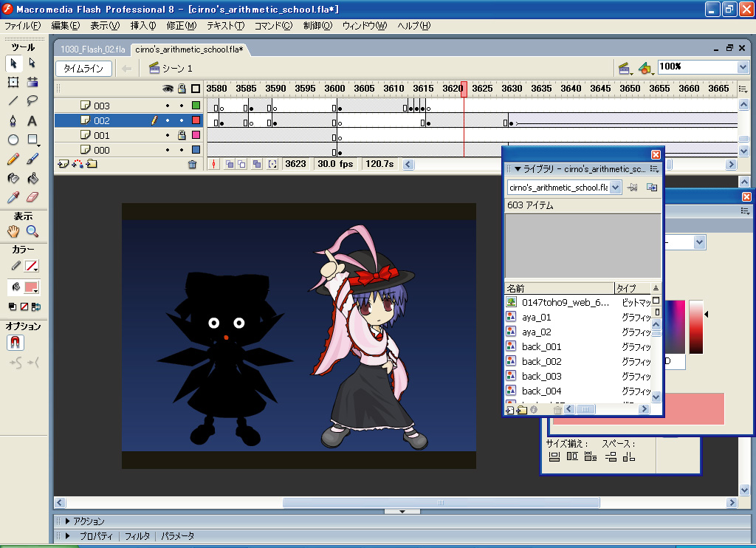This screenshot has height=548, width=756.
Task: Select the Zoom magnifier tool
Action: pos(32,232)
